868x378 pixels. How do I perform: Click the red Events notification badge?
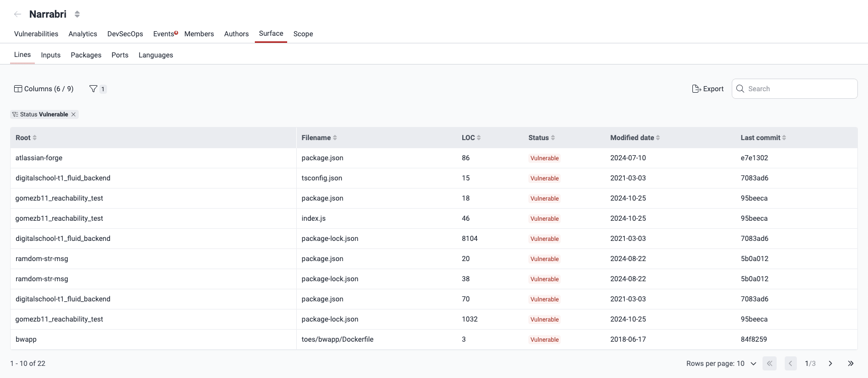(x=176, y=33)
